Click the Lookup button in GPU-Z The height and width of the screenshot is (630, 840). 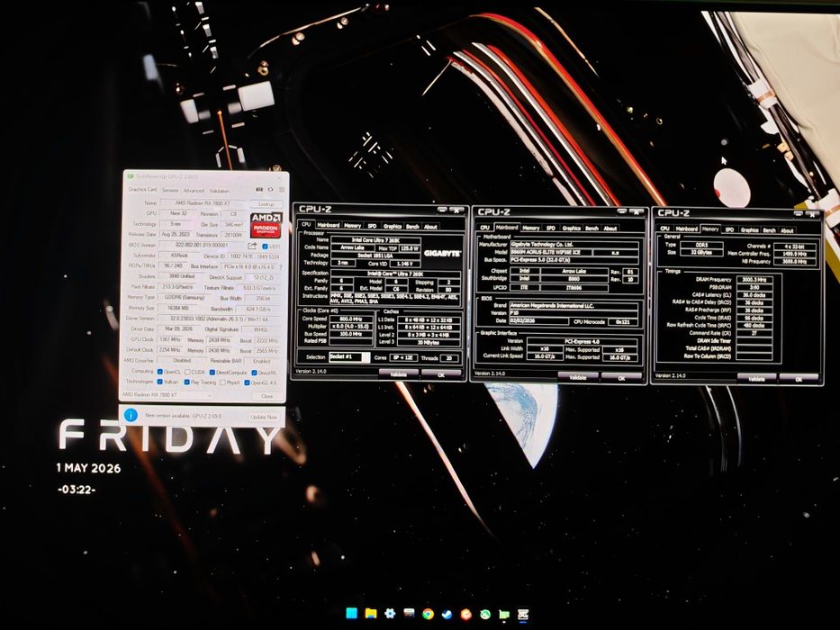pos(266,204)
